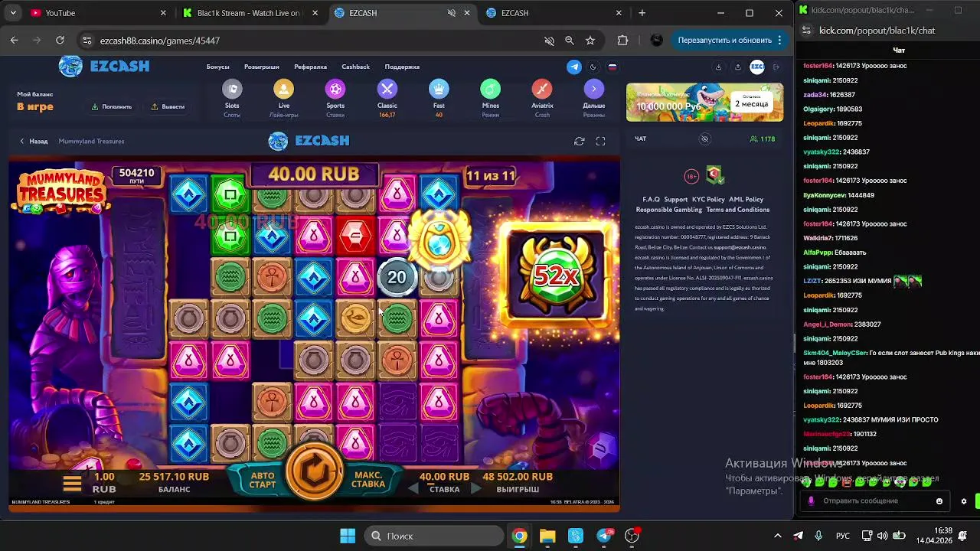The height and width of the screenshot is (551, 980).
Task: Go back with the Назад link
Action: point(34,141)
